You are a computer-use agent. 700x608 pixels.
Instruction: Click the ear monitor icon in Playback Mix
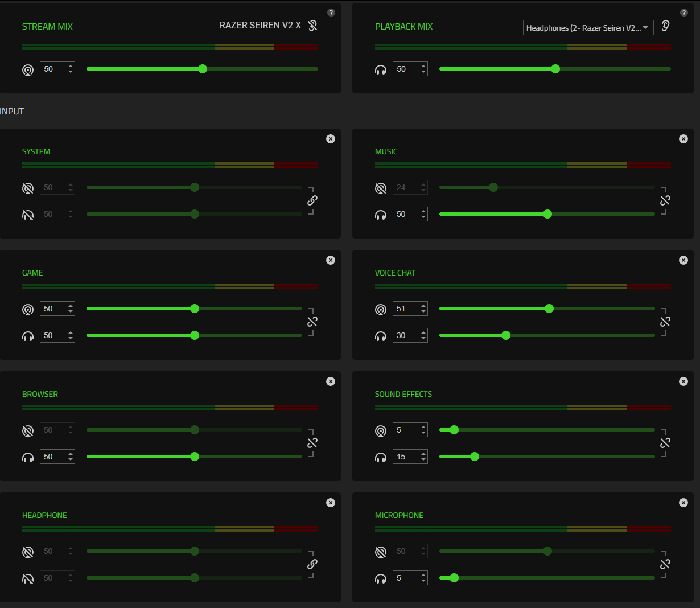pyautogui.click(x=665, y=26)
